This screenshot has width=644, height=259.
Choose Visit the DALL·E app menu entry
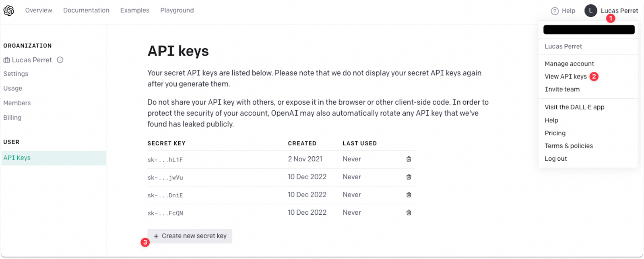pyautogui.click(x=574, y=107)
